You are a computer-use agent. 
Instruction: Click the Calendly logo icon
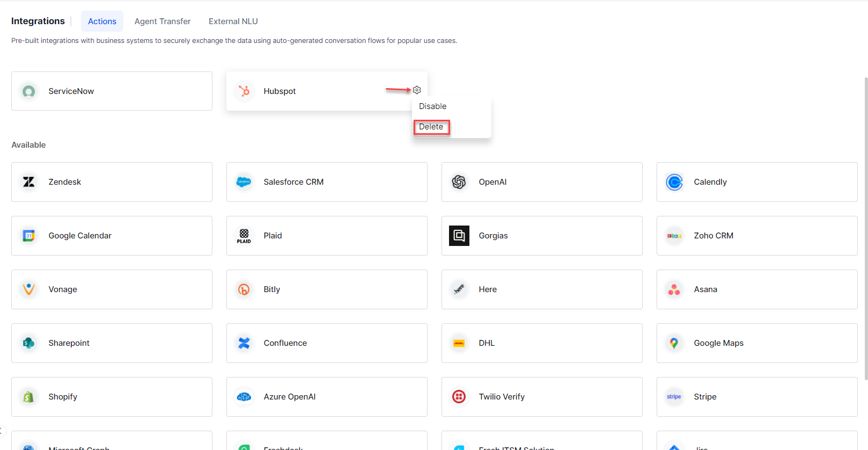click(674, 182)
